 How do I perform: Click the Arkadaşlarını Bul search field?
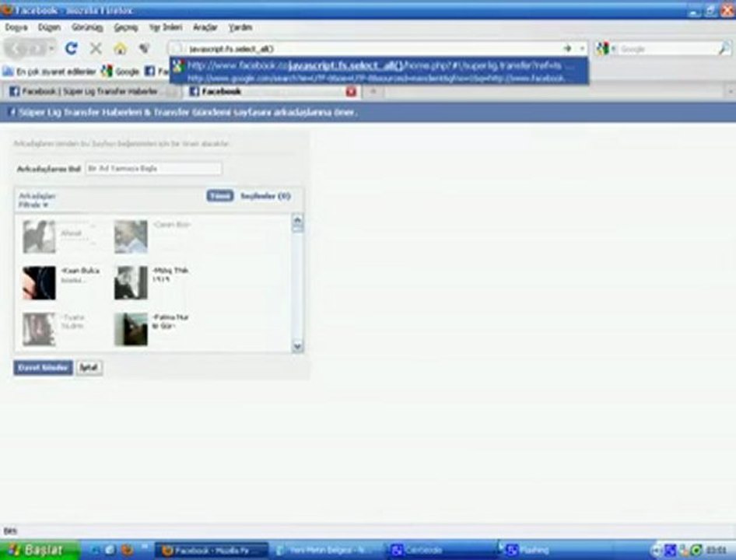pos(153,168)
